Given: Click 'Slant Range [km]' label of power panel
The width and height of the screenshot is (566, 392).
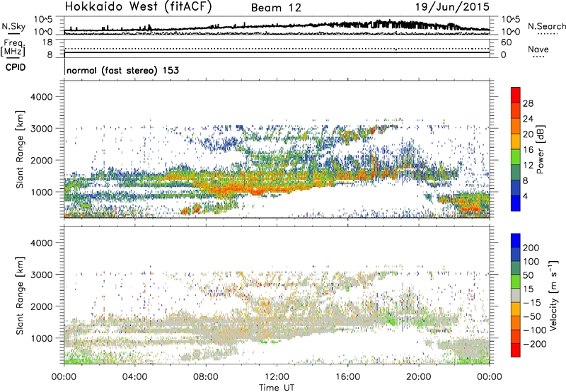Looking at the screenshot, I should pos(20,149).
